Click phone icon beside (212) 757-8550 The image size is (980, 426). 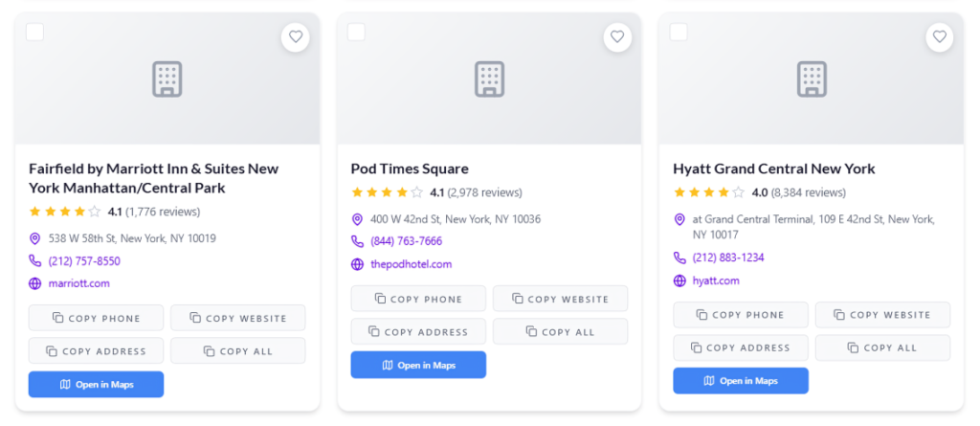pos(35,260)
